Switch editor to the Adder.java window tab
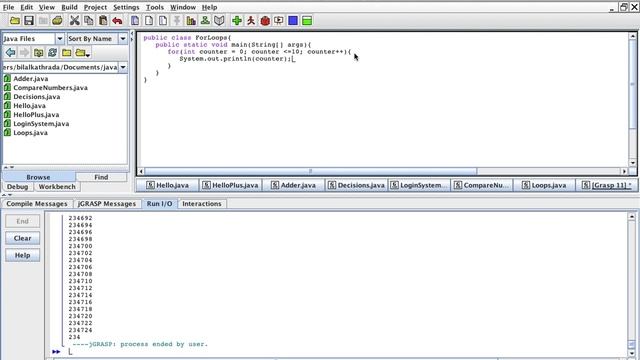The width and height of the screenshot is (640, 360). coord(293,185)
